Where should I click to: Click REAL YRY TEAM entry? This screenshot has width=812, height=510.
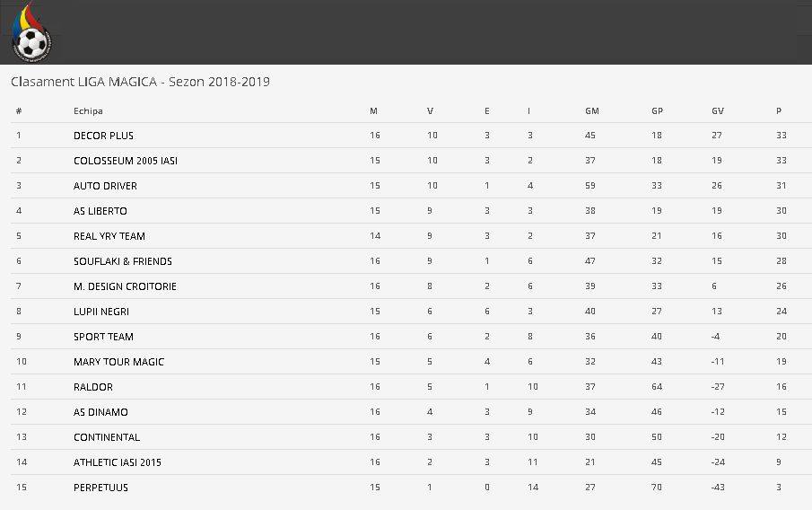tap(109, 236)
